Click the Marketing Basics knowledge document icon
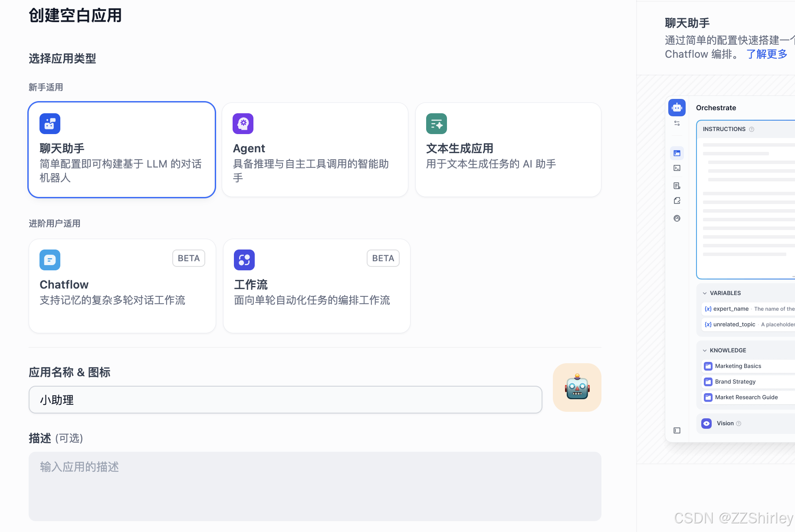 point(708,366)
